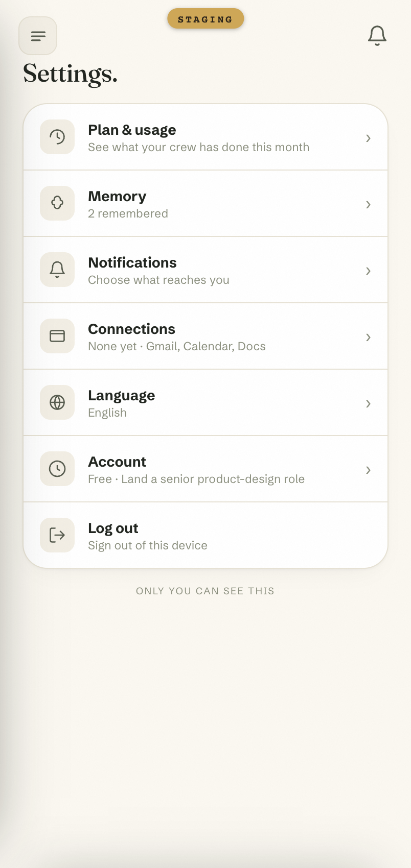Tap the Plan & usage history icon

(x=57, y=137)
